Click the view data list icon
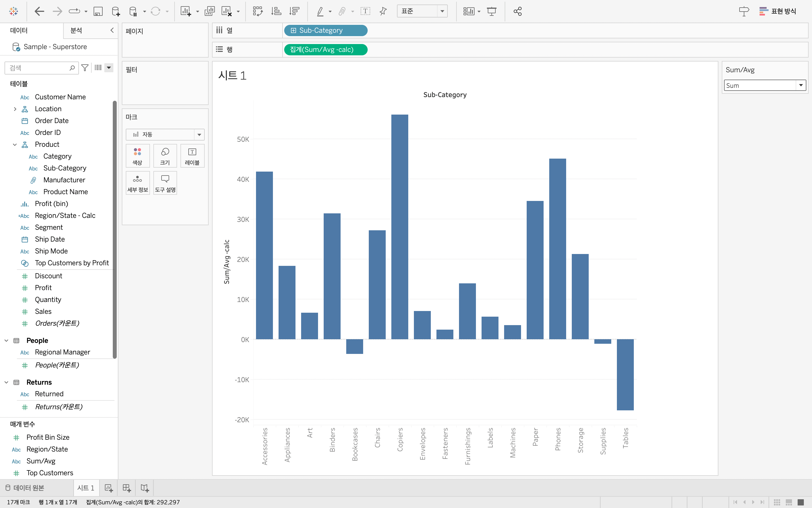812x508 pixels. [98, 68]
